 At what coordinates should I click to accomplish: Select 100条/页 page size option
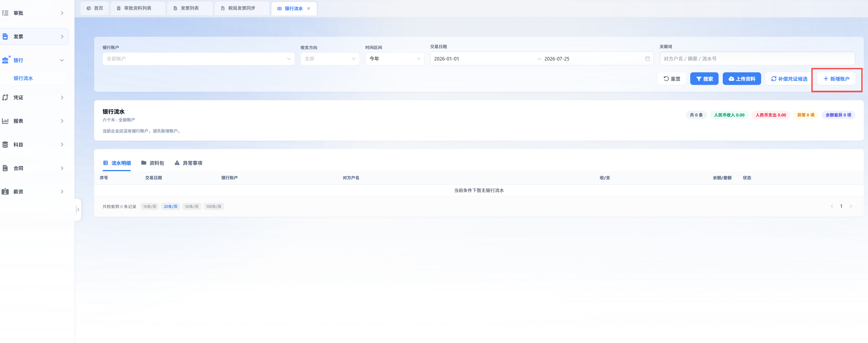(214, 206)
